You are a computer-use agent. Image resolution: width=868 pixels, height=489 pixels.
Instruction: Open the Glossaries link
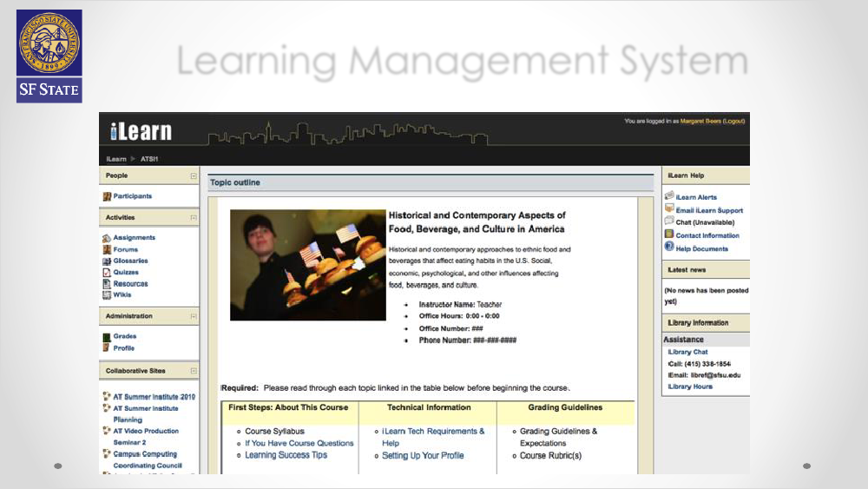coord(131,261)
